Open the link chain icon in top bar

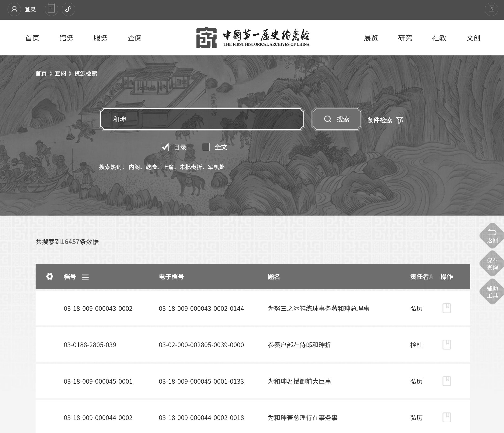68,9
